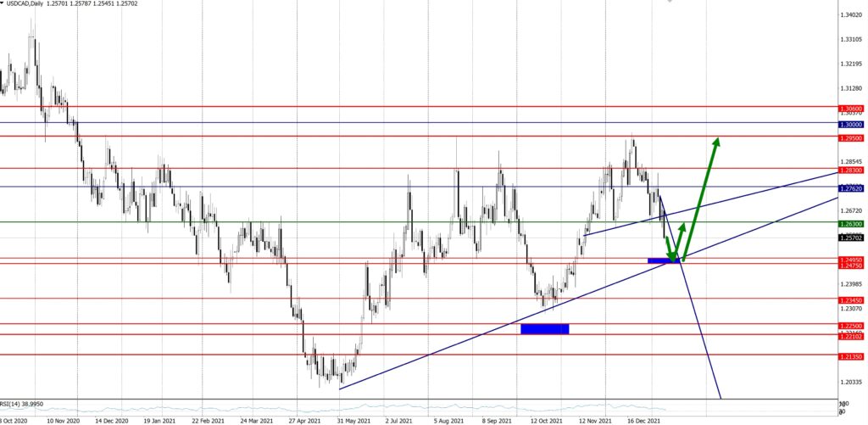Viewport: 868px width, 425px height.
Task: Click the small green upward arrow
Action: (680, 238)
